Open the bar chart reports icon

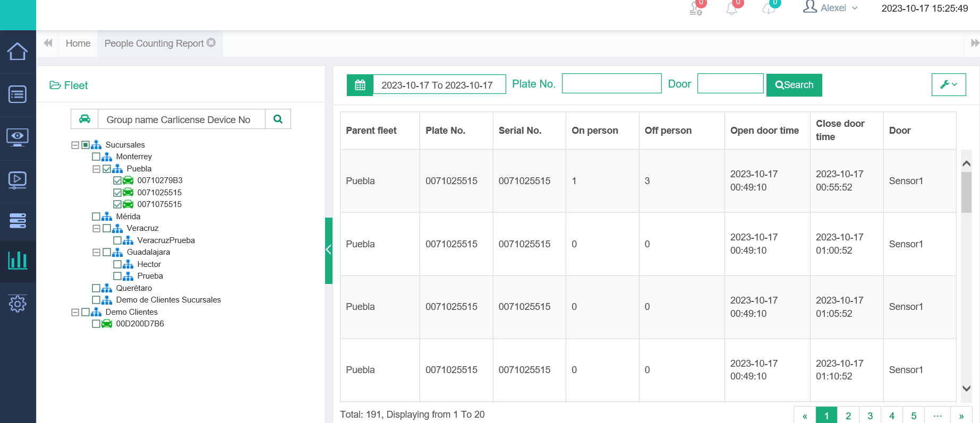[18, 261]
